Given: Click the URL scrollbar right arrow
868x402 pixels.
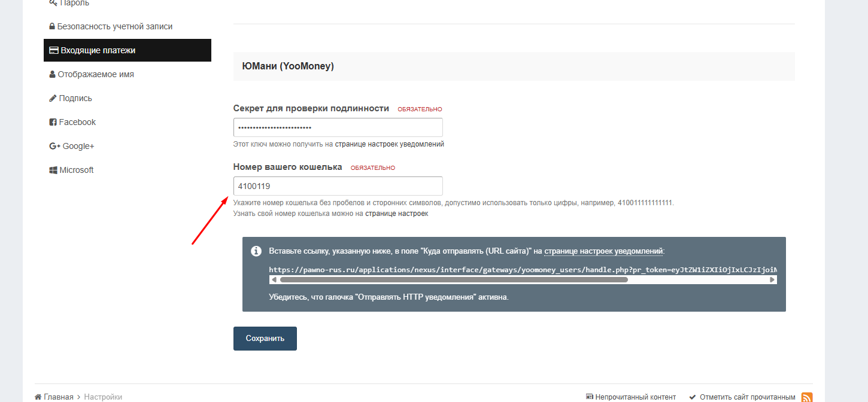Looking at the screenshot, I should (772, 279).
